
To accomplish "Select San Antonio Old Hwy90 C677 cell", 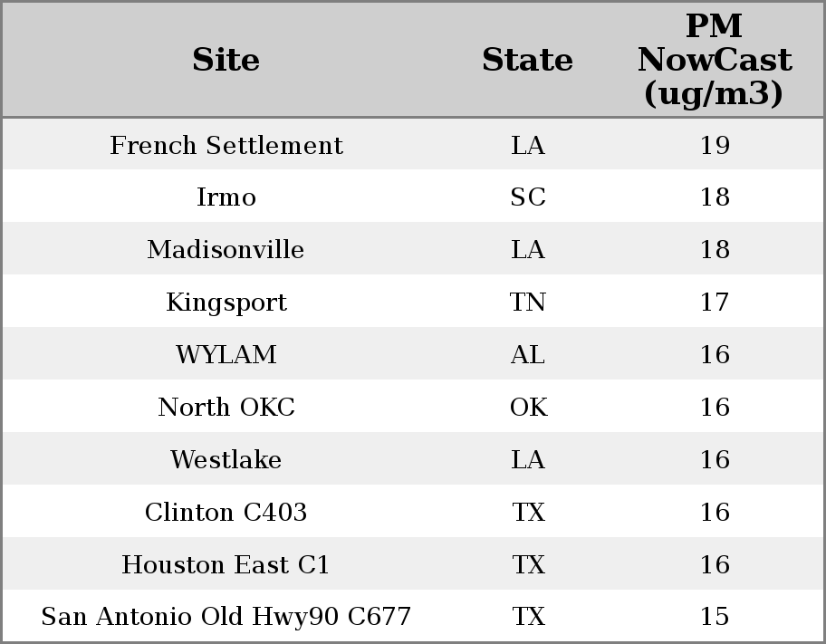I will [226, 616].
